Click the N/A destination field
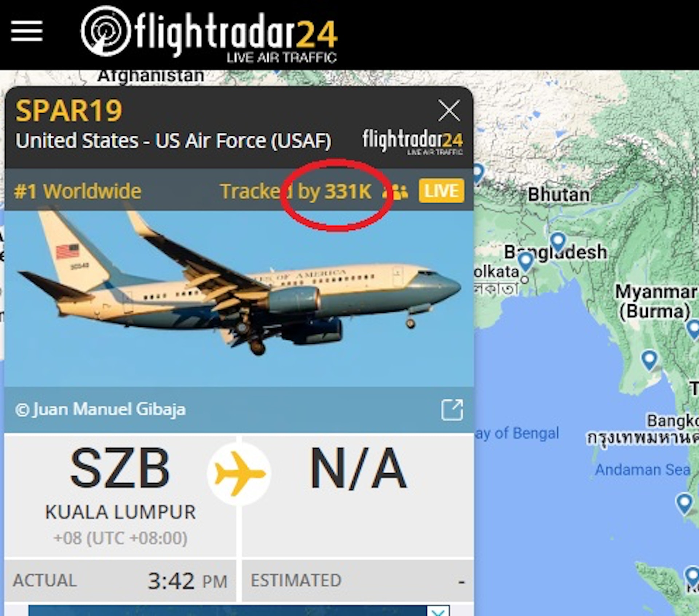 click(358, 495)
